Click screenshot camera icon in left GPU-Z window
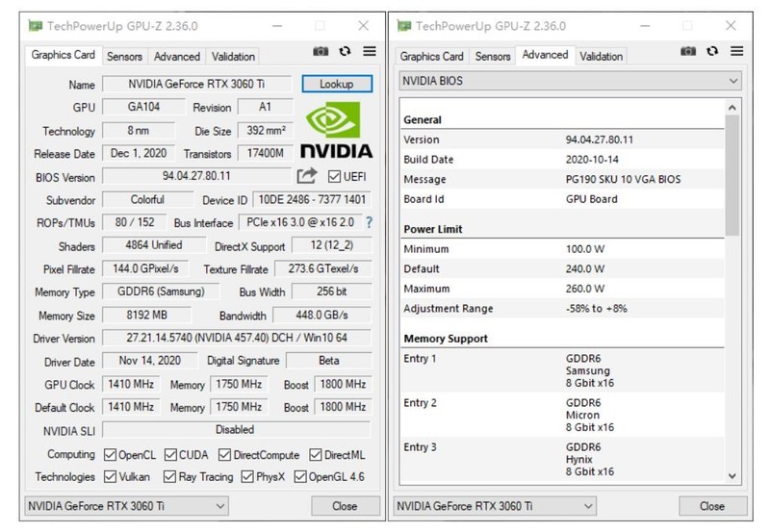770x532 pixels. point(321,51)
